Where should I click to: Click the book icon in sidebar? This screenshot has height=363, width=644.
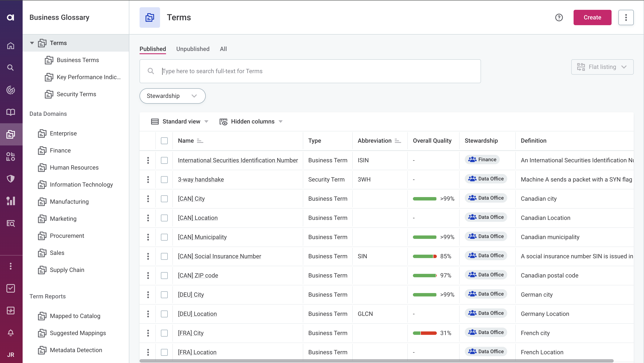pos(10,112)
